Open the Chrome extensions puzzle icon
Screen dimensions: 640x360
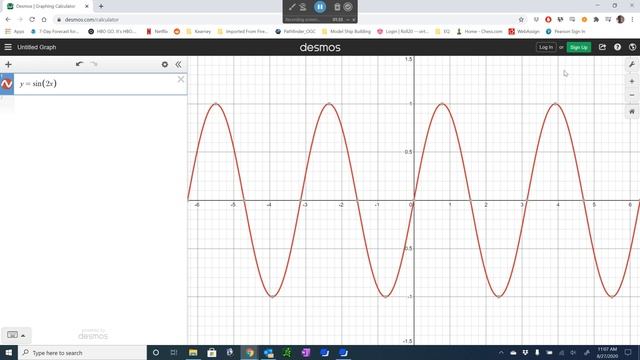(x=596, y=19)
